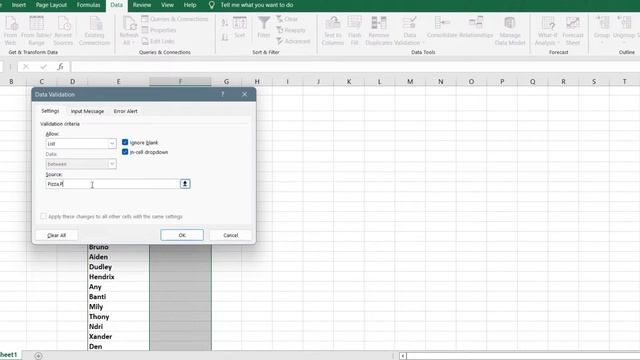This screenshot has height=360, width=640.
Task: Click the Group outline icon
Action: click(x=602, y=28)
